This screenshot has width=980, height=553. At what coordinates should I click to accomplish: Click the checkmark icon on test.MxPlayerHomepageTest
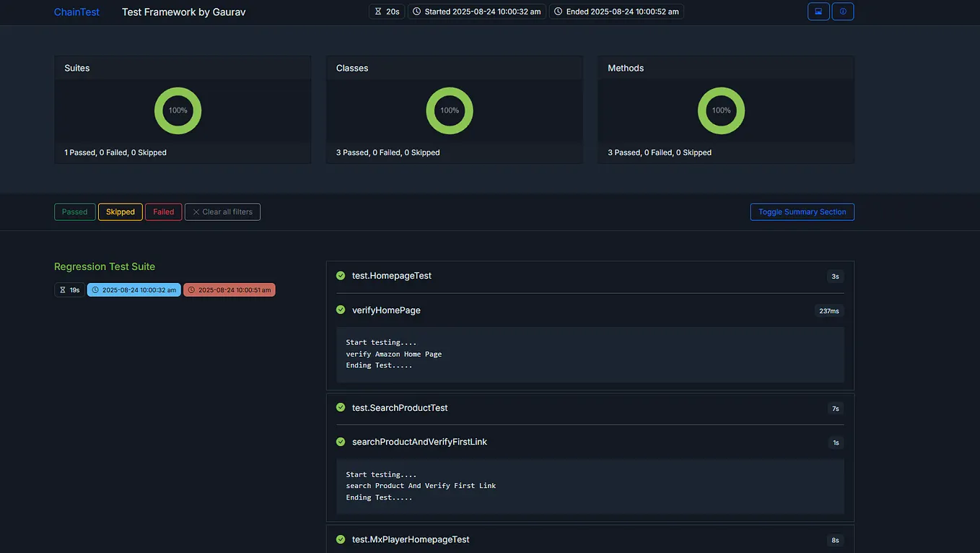click(340, 539)
